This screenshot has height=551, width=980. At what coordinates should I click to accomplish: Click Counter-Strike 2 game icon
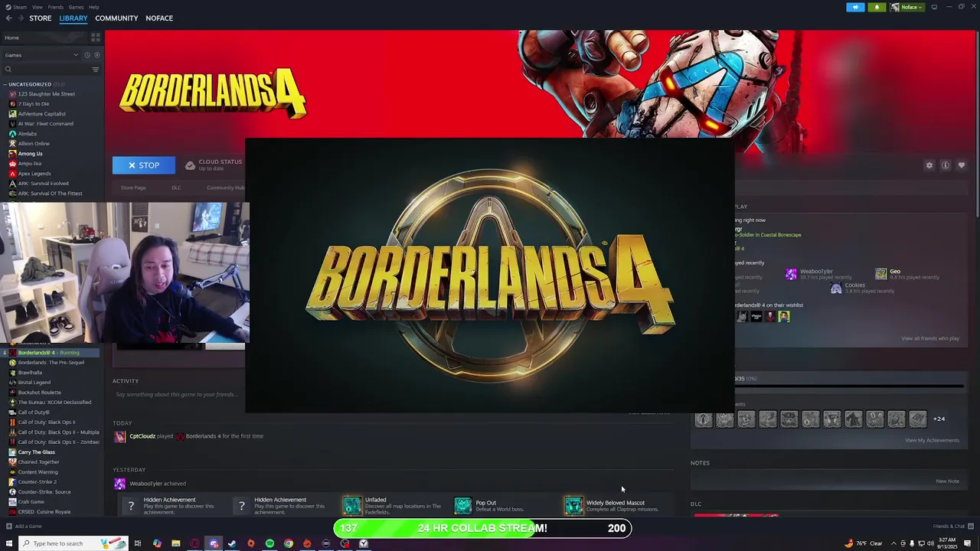pos(12,482)
